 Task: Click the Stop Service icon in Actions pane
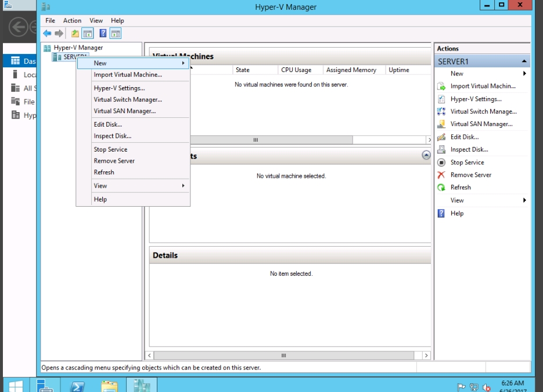tap(441, 163)
